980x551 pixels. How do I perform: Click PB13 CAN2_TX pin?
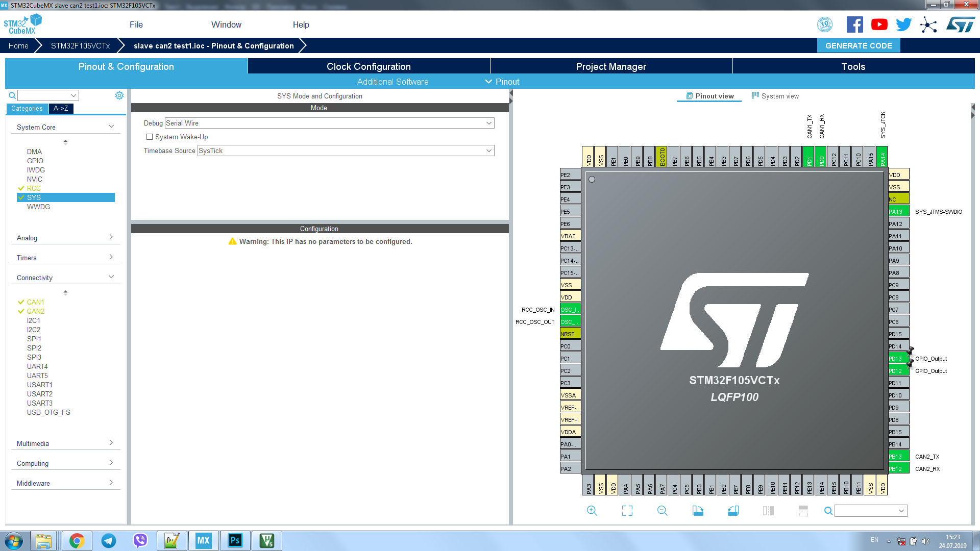click(x=898, y=457)
